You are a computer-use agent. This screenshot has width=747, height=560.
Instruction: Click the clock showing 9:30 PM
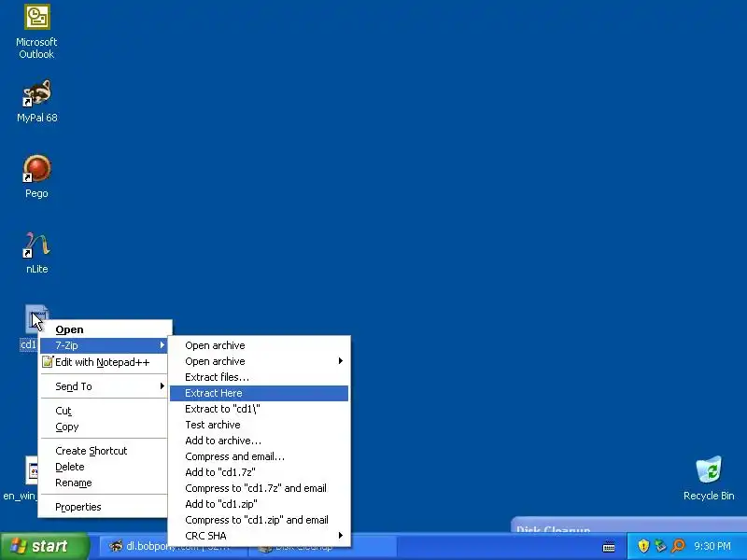pos(712,546)
